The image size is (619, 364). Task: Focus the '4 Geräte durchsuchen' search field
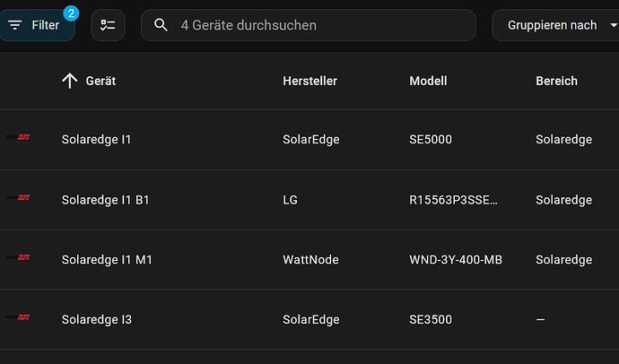point(309,25)
